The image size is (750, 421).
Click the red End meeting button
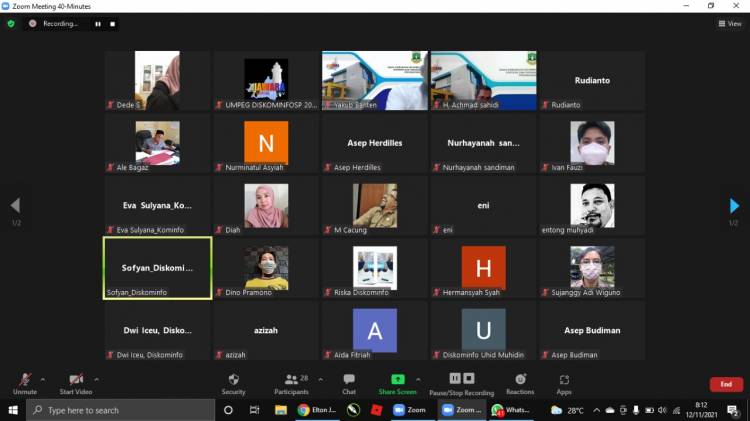point(726,384)
